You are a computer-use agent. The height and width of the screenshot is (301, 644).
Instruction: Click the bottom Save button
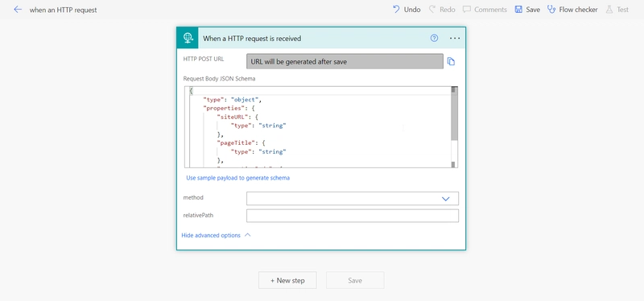point(355,280)
